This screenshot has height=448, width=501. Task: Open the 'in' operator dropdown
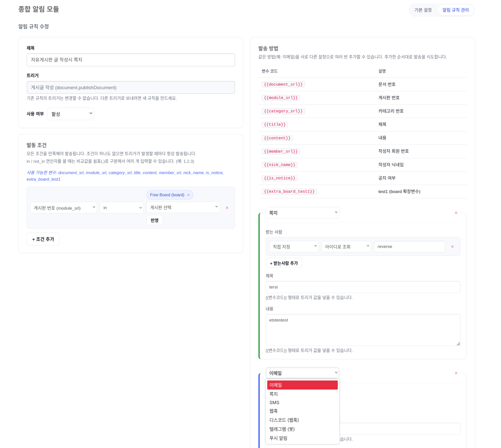[x=122, y=208]
